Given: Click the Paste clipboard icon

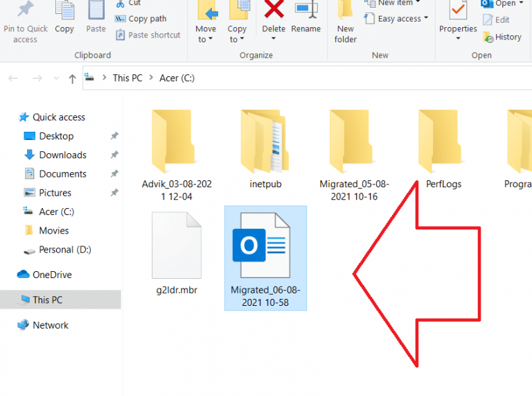Looking at the screenshot, I should [96, 10].
